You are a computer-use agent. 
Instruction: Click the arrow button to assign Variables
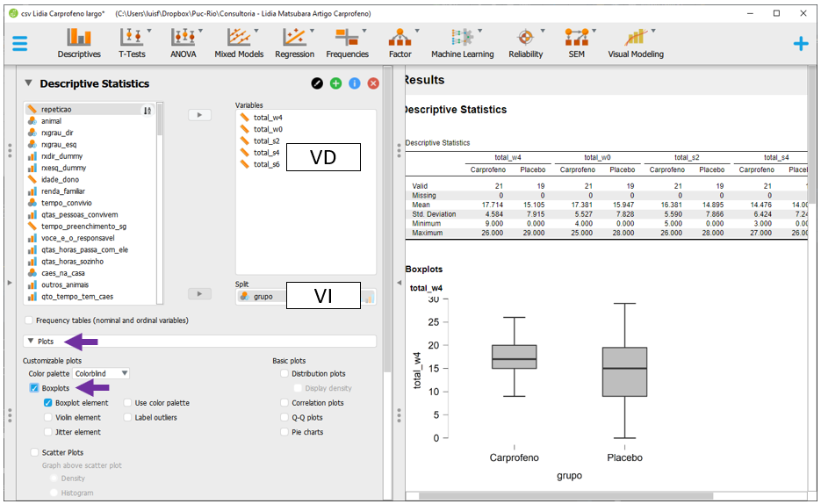[x=199, y=115]
